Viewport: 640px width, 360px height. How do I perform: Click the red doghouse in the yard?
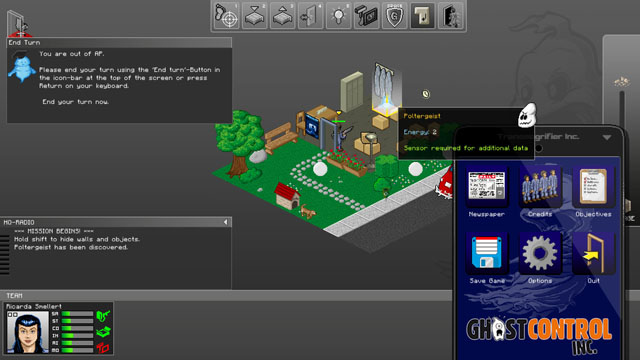pos(287,195)
